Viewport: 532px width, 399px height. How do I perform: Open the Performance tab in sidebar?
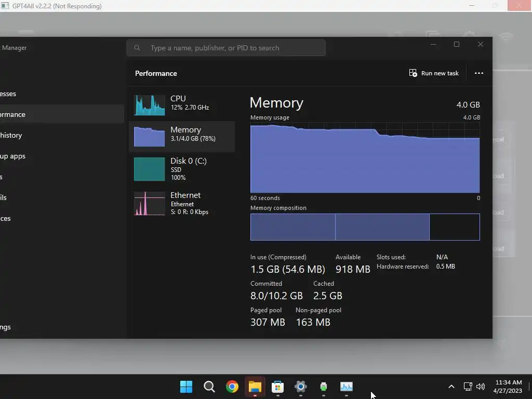click(x=61, y=114)
